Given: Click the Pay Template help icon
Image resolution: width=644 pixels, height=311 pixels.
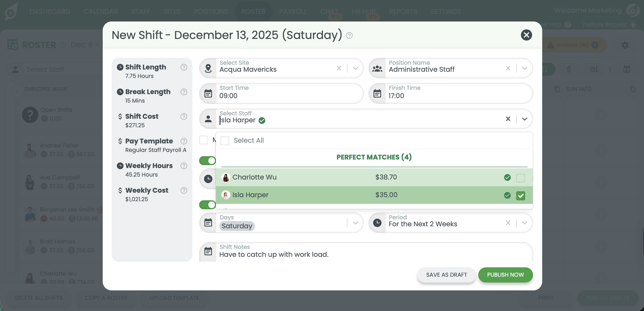Looking at the screenshot, I should tap(184, 141).
